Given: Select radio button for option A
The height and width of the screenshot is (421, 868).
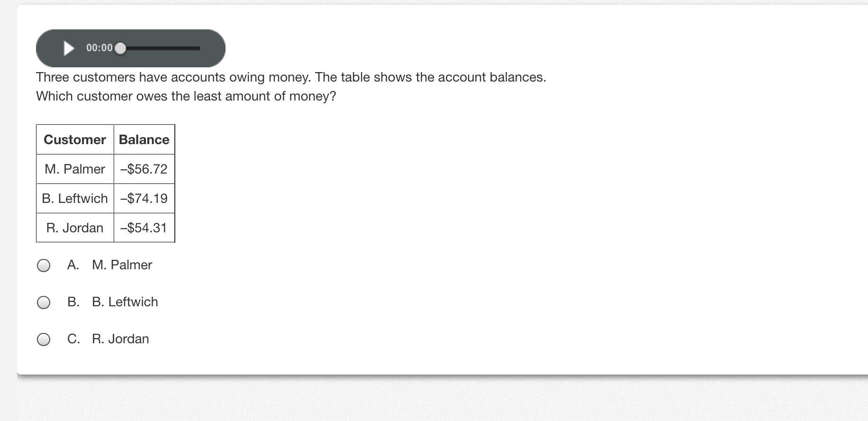Looking at the screenshot, I should [x=44, y=265].
